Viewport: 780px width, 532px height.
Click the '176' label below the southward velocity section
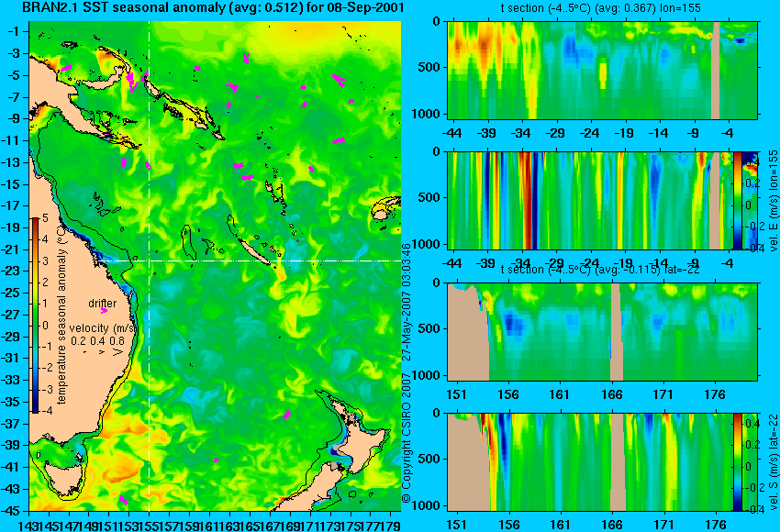[716, 525]
